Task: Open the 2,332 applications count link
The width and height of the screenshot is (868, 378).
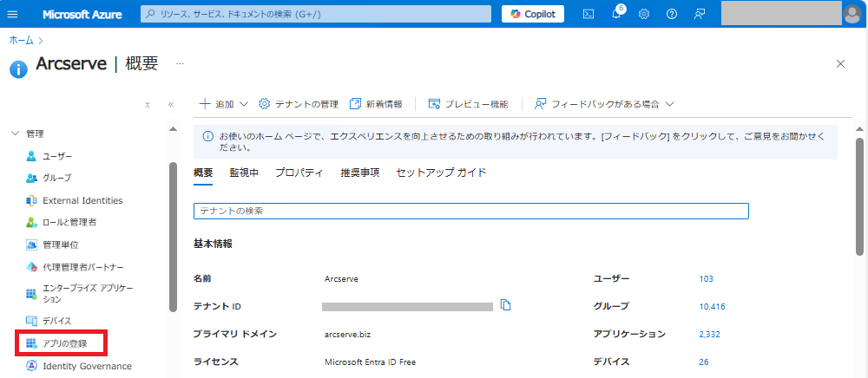Action: point(710,335)
